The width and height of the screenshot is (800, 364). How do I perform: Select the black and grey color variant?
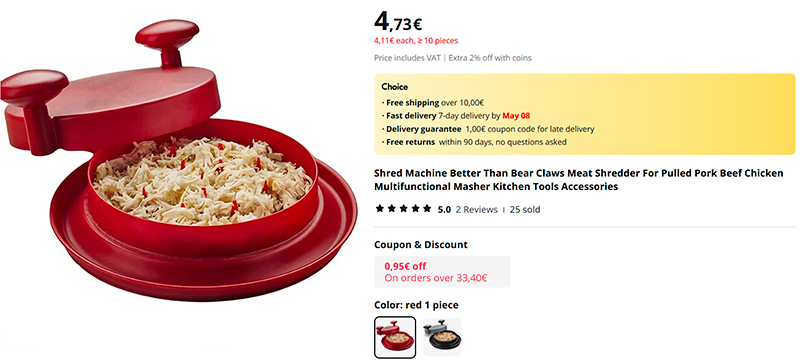point(442,337)
